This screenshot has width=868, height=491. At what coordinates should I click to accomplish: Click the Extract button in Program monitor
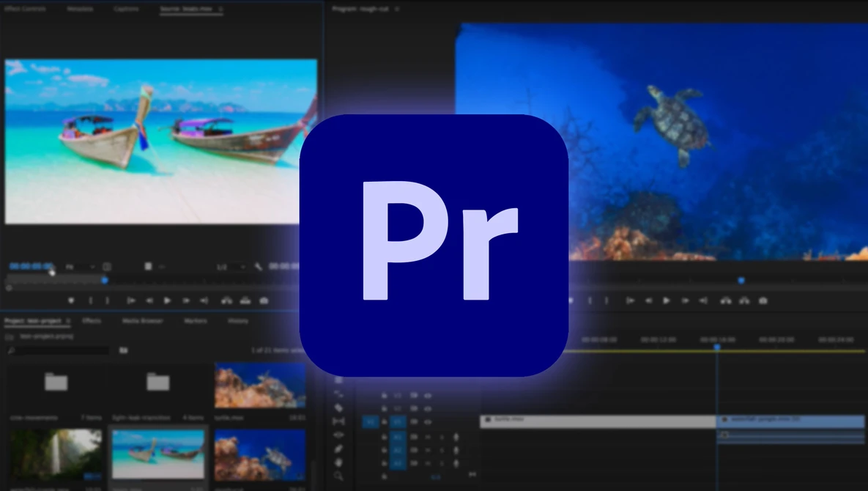pos(744,300)
